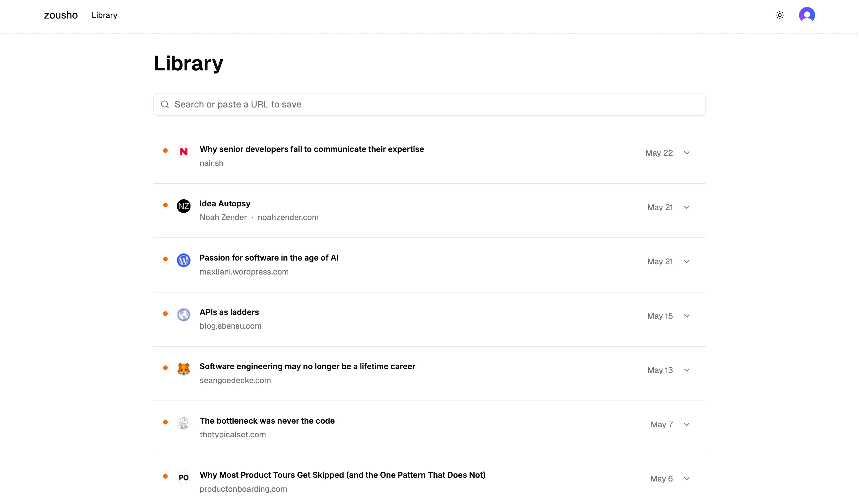Click the May 15 date label
859x504 pixels.
[x=660, y=316]
